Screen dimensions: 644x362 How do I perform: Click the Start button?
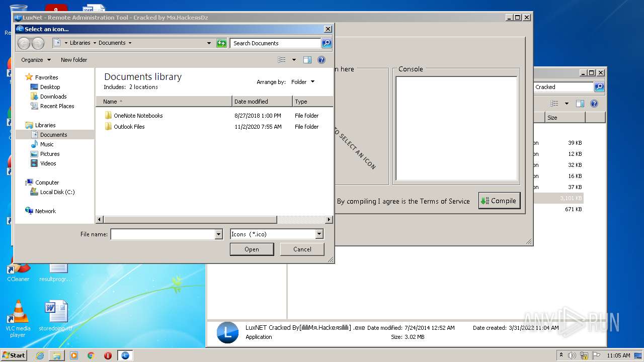pos(14,355)
